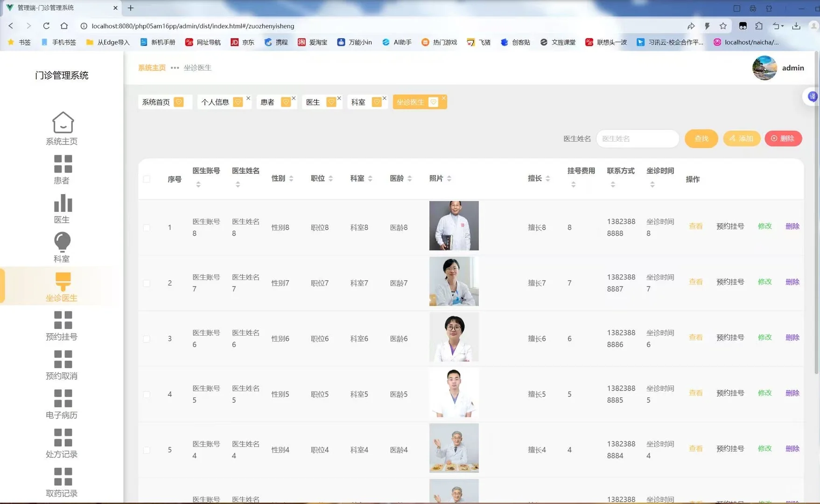
Task: Open the 医生 doctors section icon
Action: [x=62, y=202]
